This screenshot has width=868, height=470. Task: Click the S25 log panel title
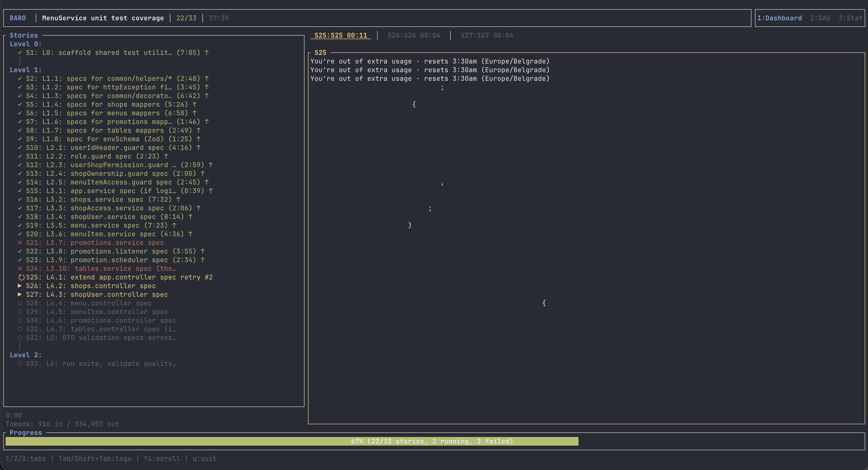pos(320,53)
